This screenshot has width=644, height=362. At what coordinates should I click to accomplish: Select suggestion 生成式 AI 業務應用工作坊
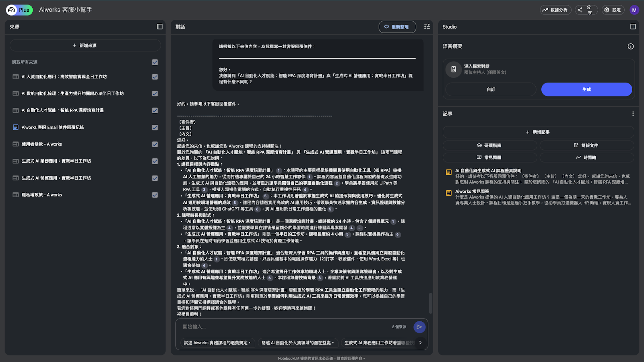(378, 343)
